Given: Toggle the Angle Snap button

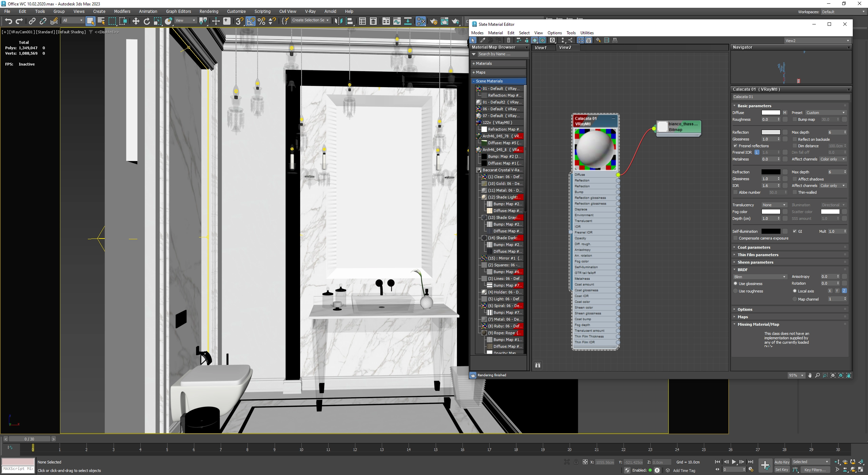Looking at the screenshot, I should point(250,21).
